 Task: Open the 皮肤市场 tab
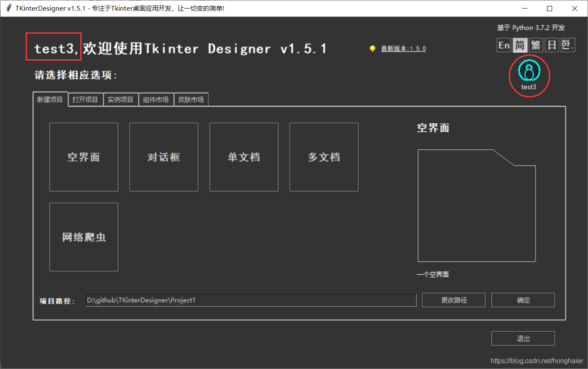pyautogui.click(x=191, y=99)
